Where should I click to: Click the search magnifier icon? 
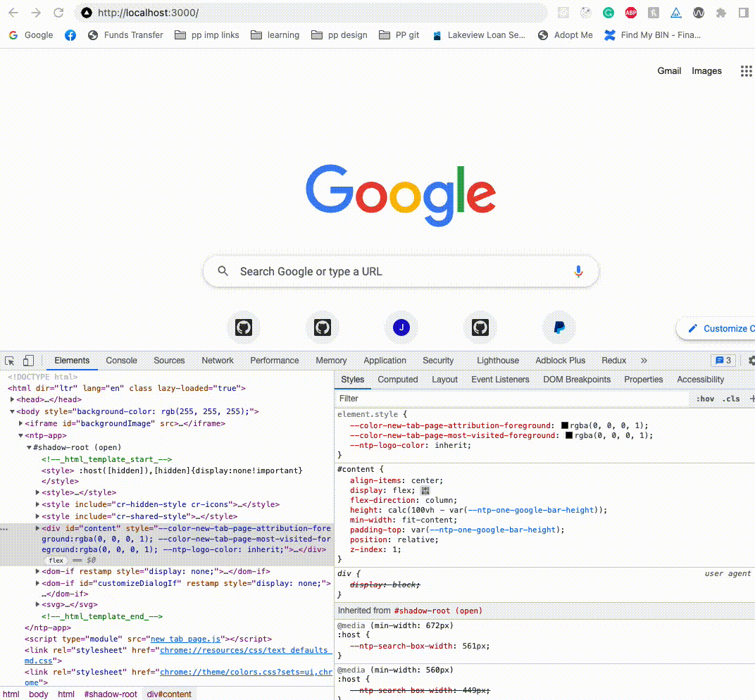[x=223, y=271]
